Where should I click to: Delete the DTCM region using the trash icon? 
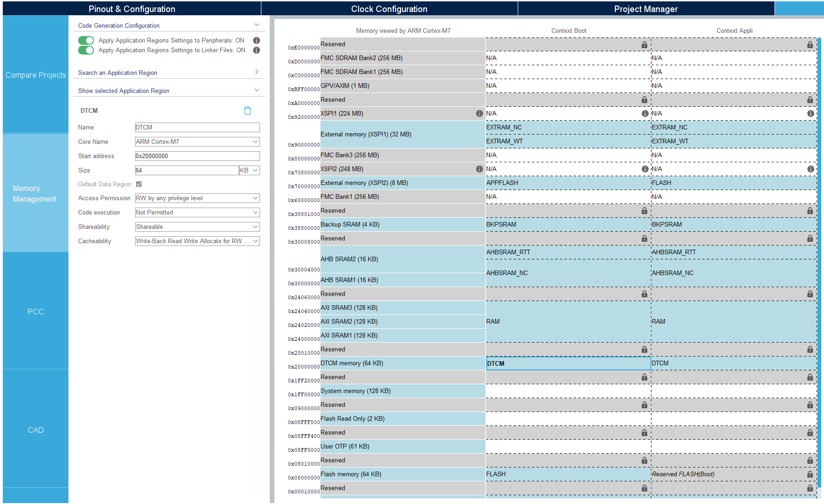(248, 111)
